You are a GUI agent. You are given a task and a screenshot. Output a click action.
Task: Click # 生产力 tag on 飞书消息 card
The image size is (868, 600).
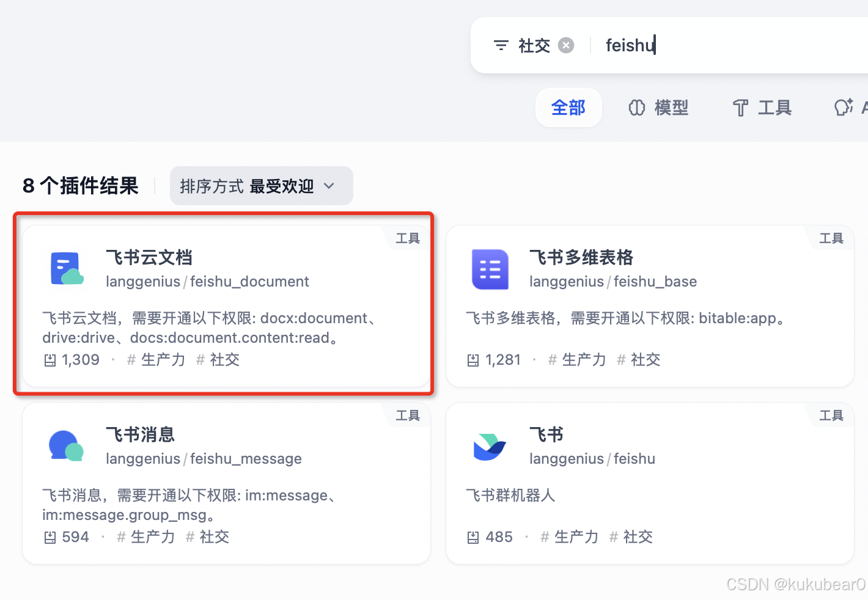click(145, 537)
